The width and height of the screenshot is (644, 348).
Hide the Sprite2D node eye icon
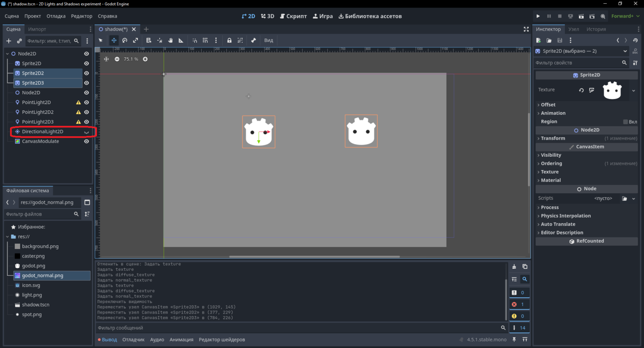pos(86,63)
